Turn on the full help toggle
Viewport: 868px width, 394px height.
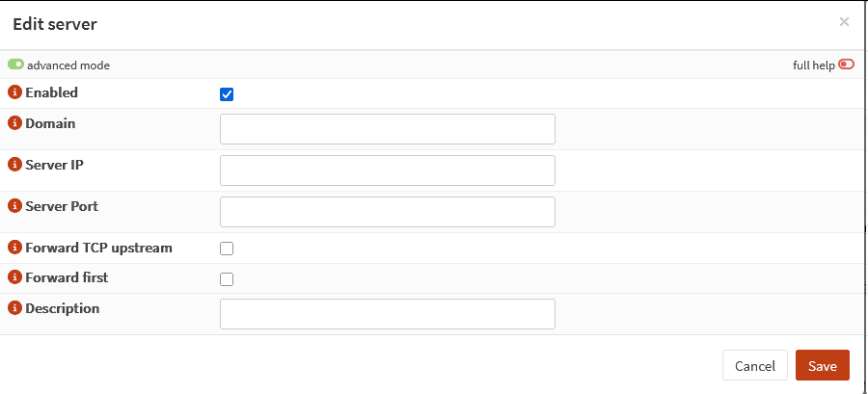click(x=847, y=65)
